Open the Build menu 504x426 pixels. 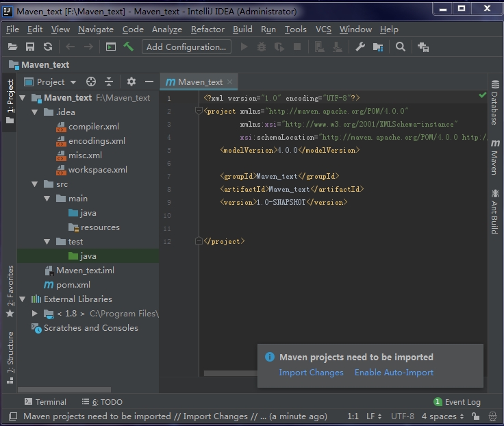242,29
